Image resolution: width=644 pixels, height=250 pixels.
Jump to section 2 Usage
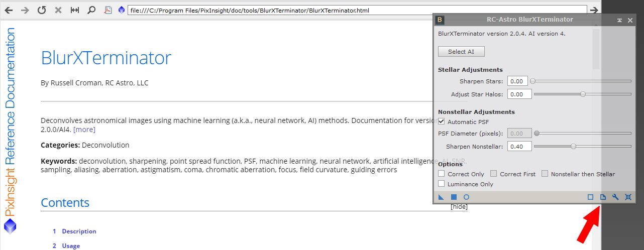71,246
